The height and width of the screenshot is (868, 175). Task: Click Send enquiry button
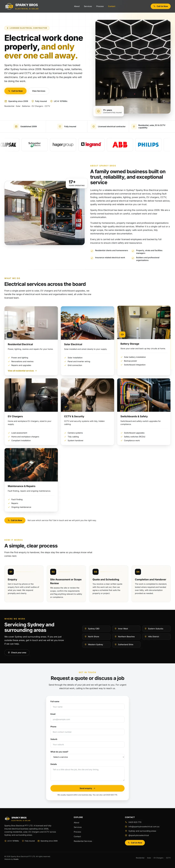[x=87, y=788]
